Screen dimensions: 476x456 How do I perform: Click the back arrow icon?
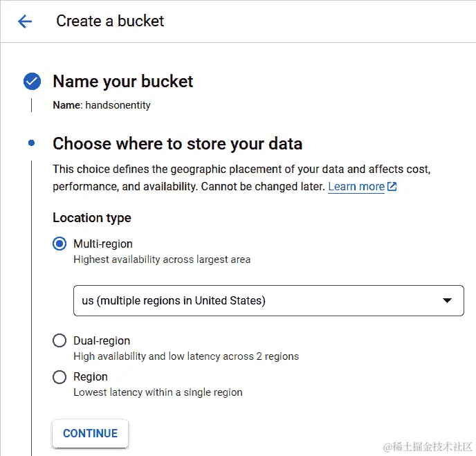click(25, 21)
